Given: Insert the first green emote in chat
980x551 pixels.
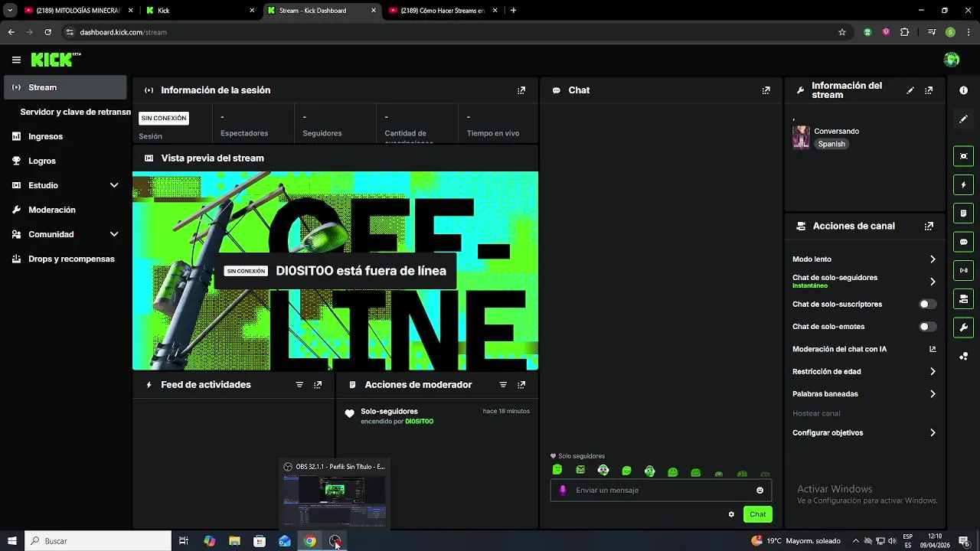Looking at the screenshot, I should click(557, 470).
